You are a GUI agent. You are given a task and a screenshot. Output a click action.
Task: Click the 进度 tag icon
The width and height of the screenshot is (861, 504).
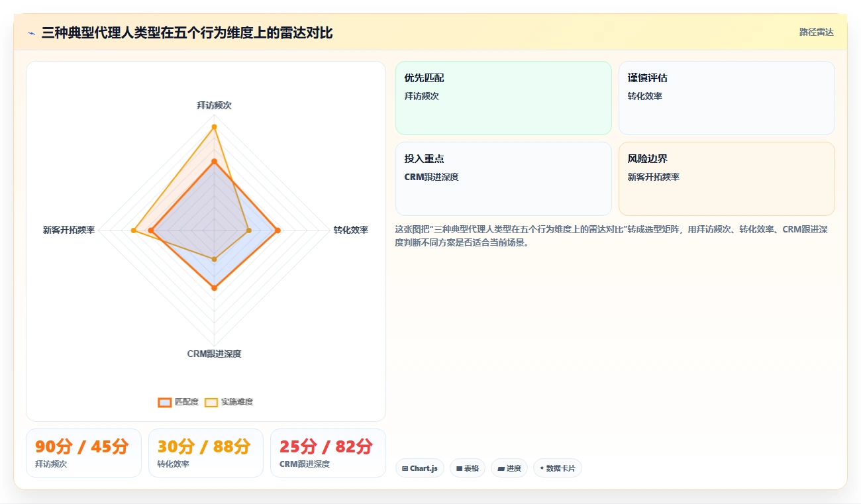click(x=501, y=468)
